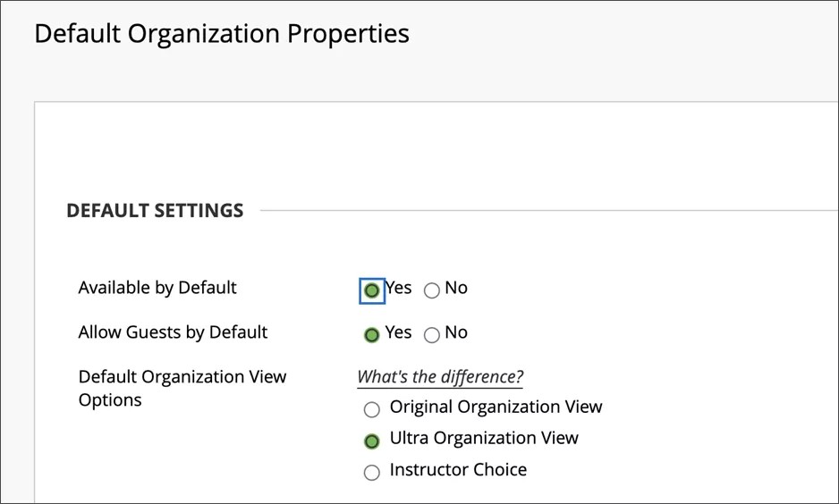The width and height of the screenshot is (839, 504).
Task: Click the "Instructor Choice" option text
Action: 458,470
